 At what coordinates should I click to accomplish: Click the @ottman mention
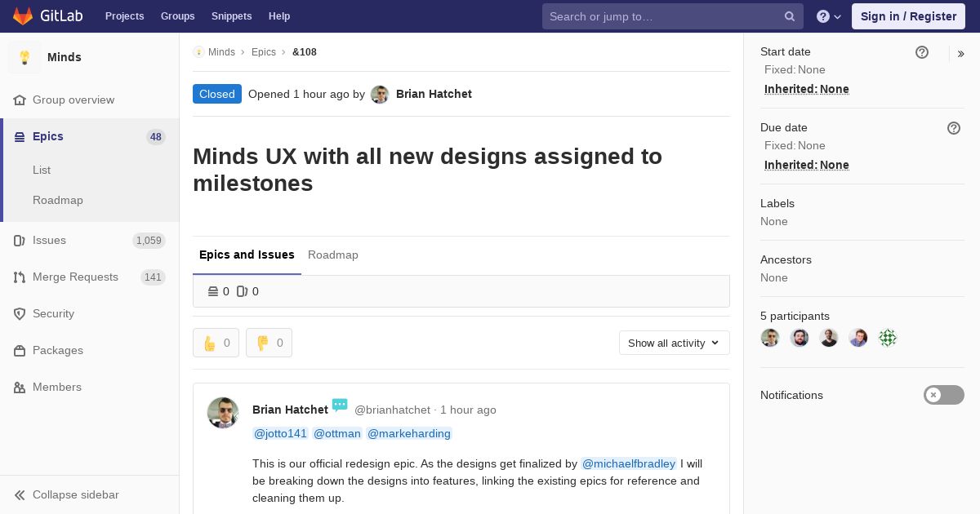coord(337,433)
